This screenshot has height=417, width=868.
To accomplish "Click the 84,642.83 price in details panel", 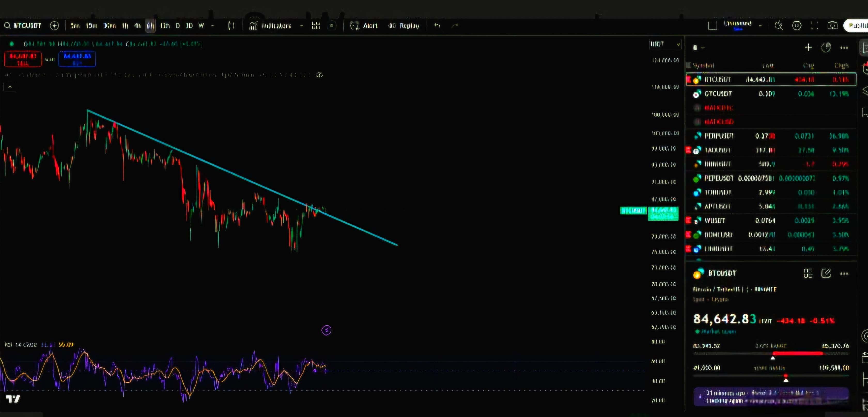I will [725, 319].
